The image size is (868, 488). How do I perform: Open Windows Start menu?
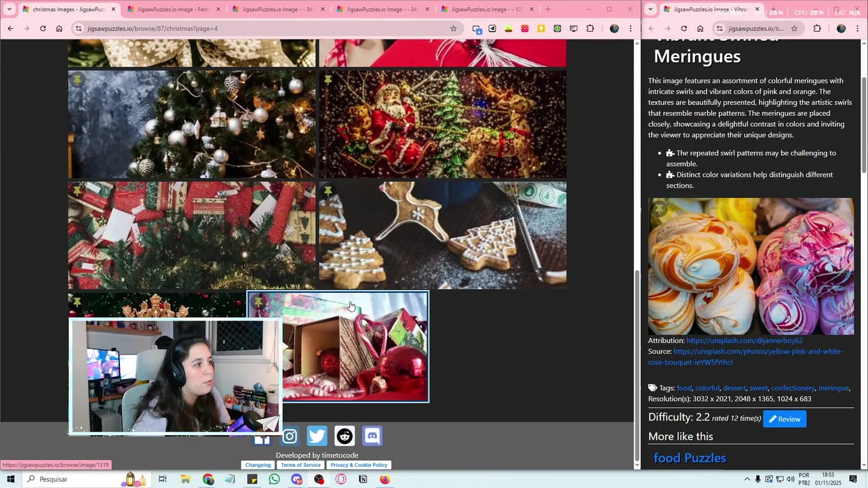[x=10, y=479]
